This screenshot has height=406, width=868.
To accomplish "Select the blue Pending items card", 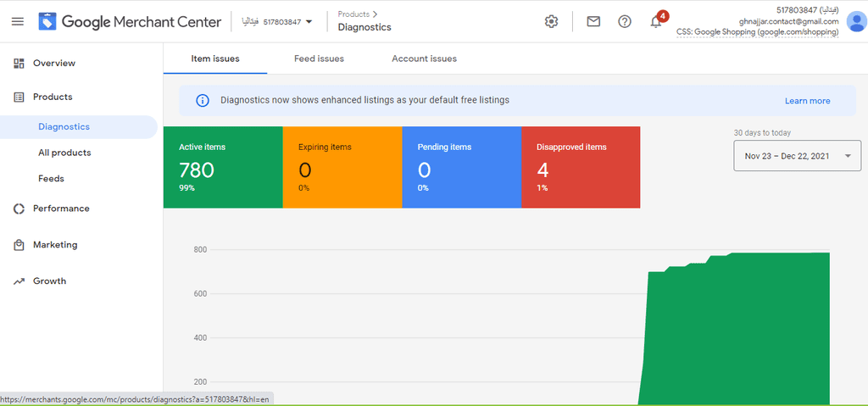I will coord(462,167).
